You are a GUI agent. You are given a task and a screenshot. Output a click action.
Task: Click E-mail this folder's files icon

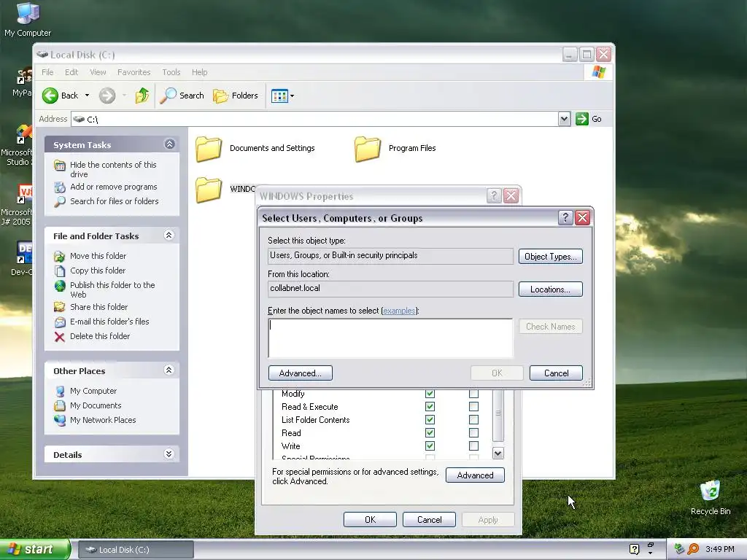pyautogui.click(x=60, y=322)
